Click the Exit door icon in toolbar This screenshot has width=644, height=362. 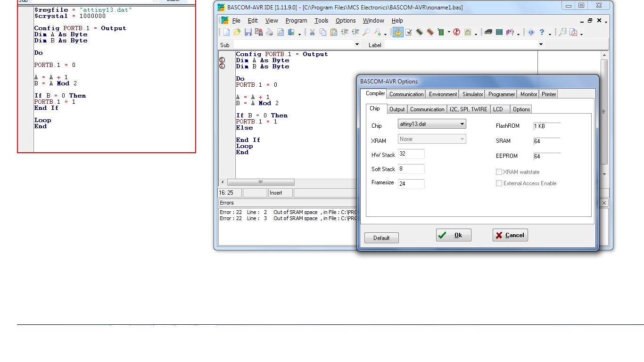pyautogui.click(x=291, y=32)
